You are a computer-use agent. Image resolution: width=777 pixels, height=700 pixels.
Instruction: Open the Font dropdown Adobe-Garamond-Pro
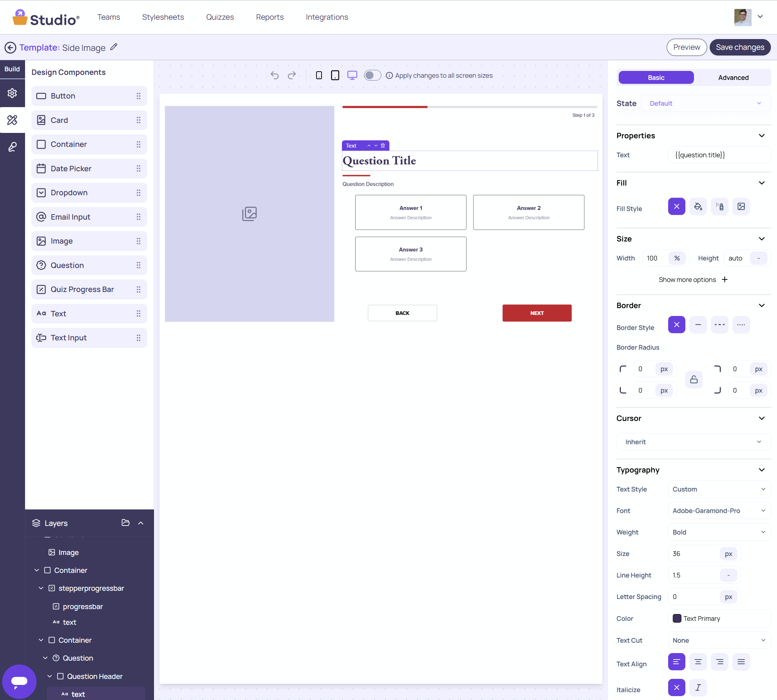click(x=719, y=511)
